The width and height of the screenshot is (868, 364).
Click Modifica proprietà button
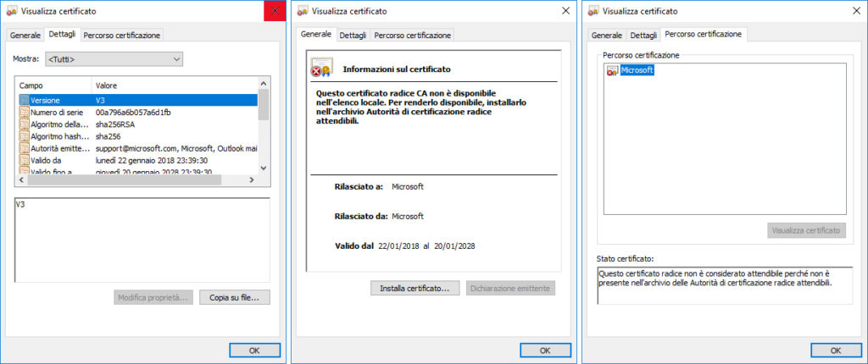153,298
